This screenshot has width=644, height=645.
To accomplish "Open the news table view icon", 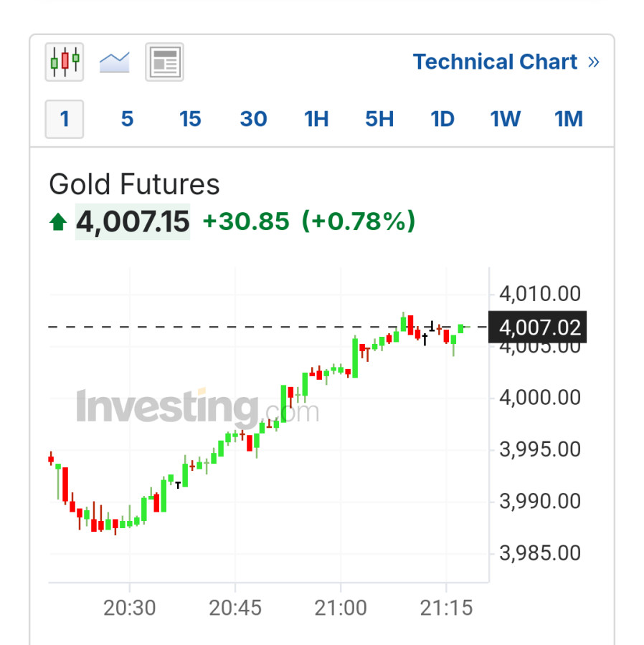I will (x=164, y=62).
